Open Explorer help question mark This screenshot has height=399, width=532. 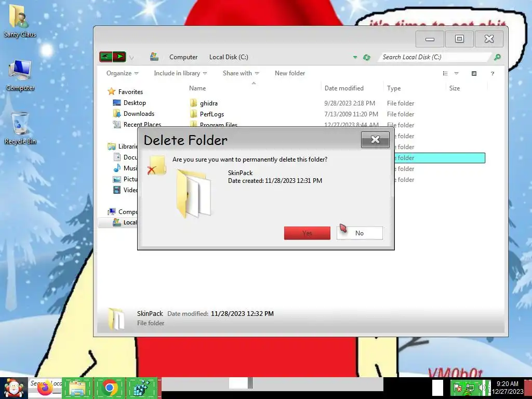coord(493,73)
